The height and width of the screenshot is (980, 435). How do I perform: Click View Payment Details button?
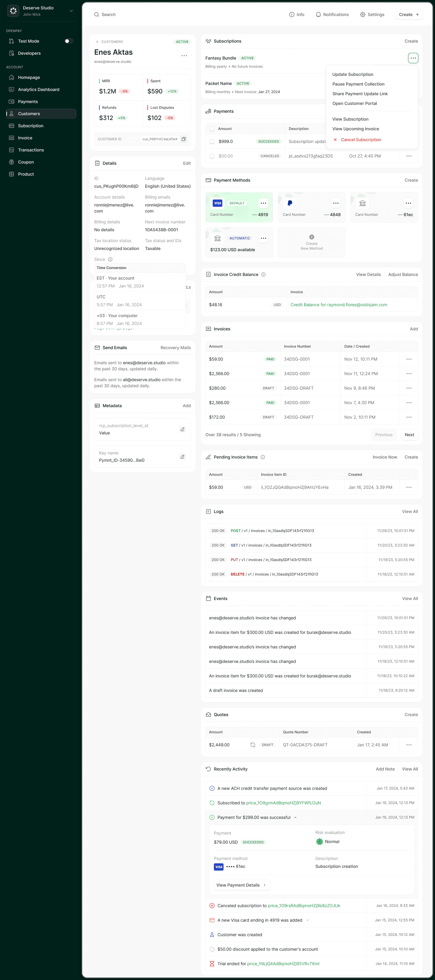242,885
